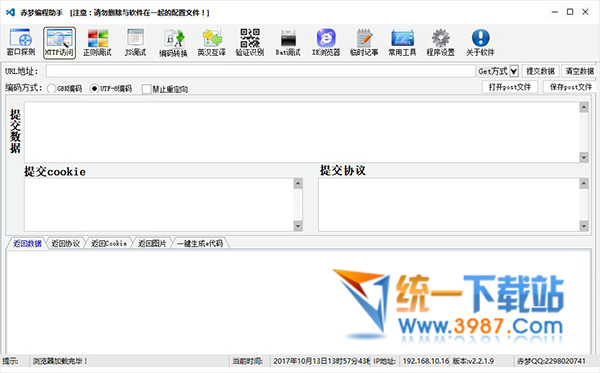This screenshot has width=600, height=373.
Task: Click inside the 提交协议 text area
Action: (449, 205)
